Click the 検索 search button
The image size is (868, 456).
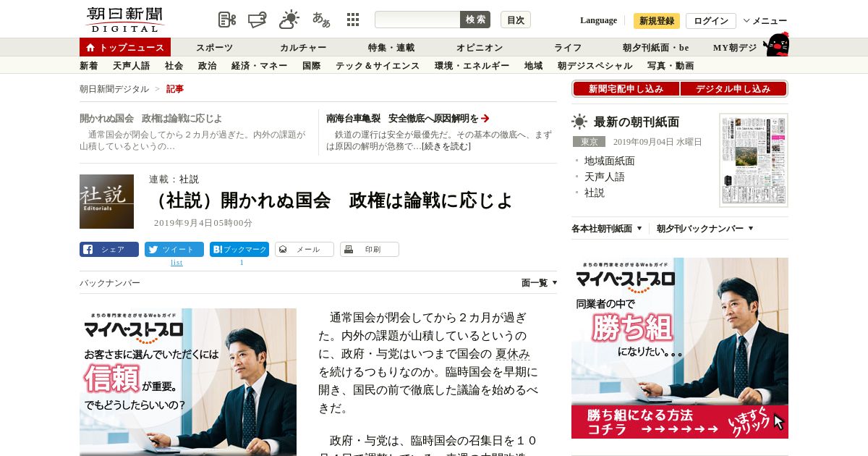coord(475,20)
